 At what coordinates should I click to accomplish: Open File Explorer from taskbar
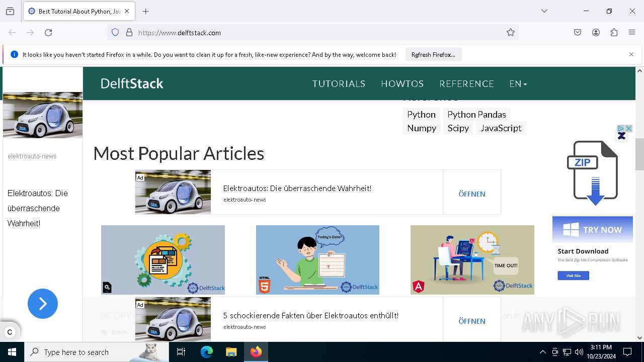231,352
